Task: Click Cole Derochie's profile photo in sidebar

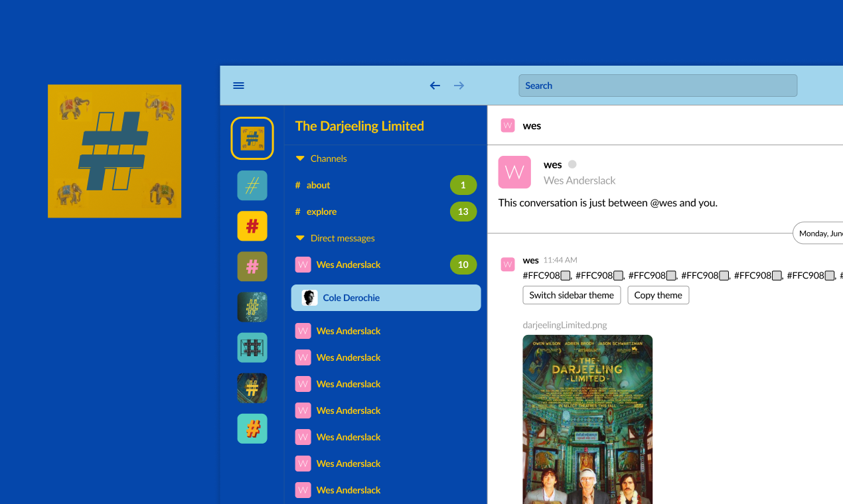Action: [309, 298]
